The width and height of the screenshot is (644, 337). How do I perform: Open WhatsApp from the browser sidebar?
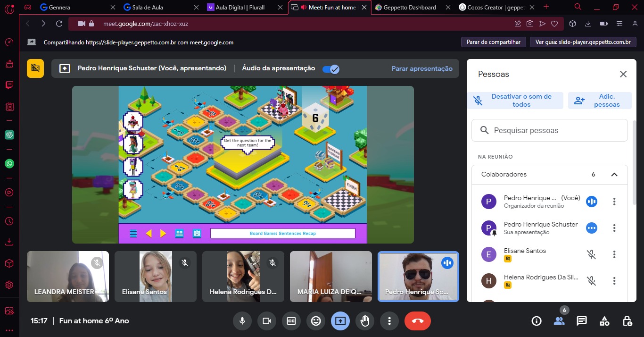(9, 164)
